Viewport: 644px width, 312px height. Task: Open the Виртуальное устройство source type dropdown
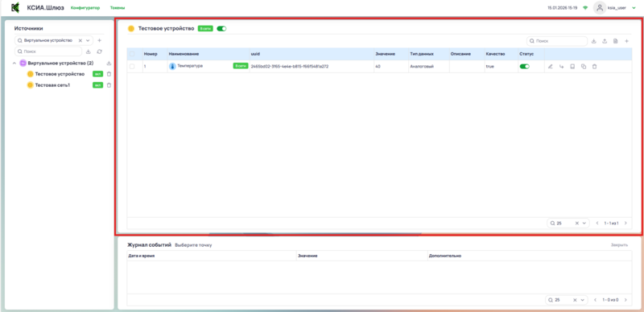[x=88, y=41]
